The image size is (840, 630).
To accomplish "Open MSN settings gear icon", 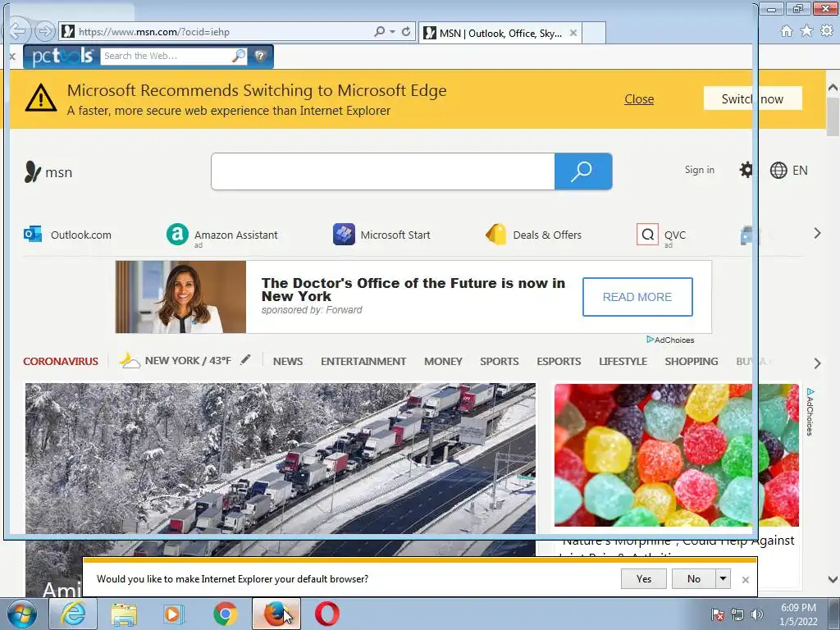I will pyautogui.click(x=746, y=171).
